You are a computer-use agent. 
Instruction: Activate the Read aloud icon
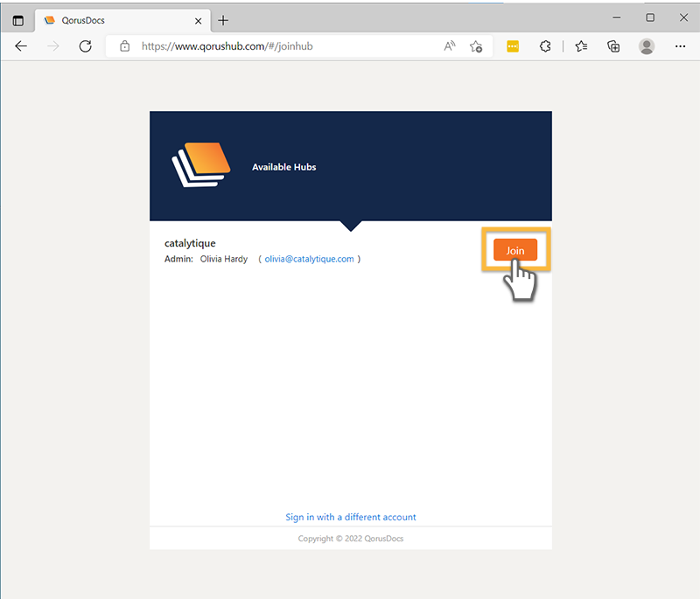450,46
